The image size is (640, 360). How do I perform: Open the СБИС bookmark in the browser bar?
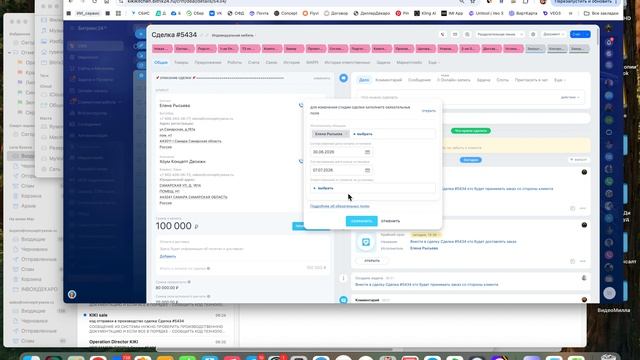(141, 13)
